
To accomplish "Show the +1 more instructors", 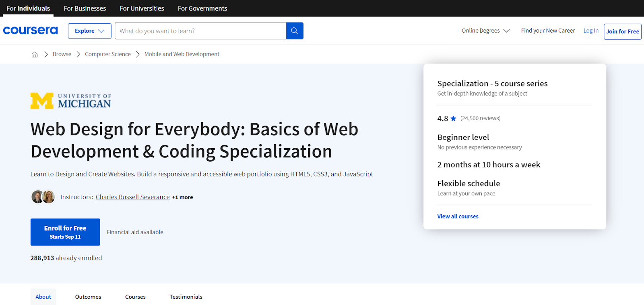I will tap(182, 197).
